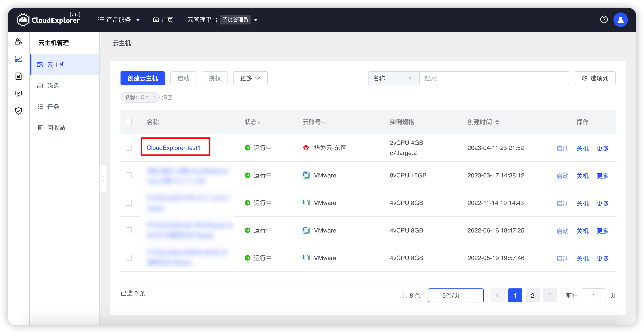The image size is (644, 333).
Task: Open the security shield icon in rail
Action: point(19,111)
